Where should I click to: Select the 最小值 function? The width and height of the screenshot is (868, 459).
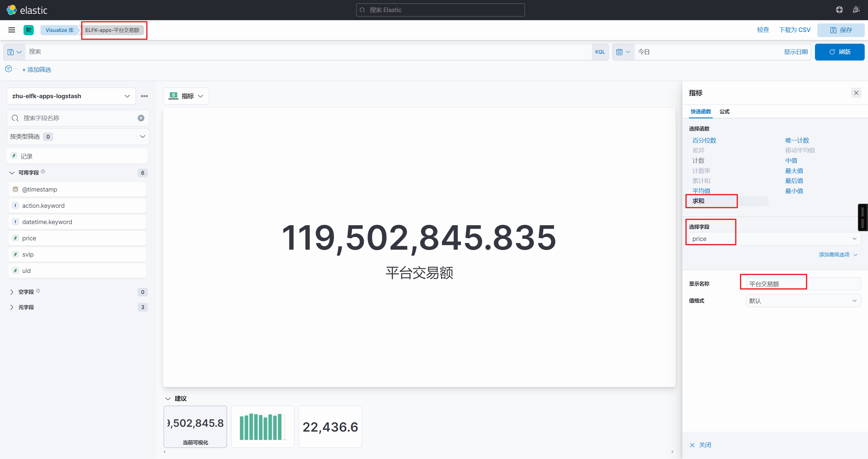(794, 191)
